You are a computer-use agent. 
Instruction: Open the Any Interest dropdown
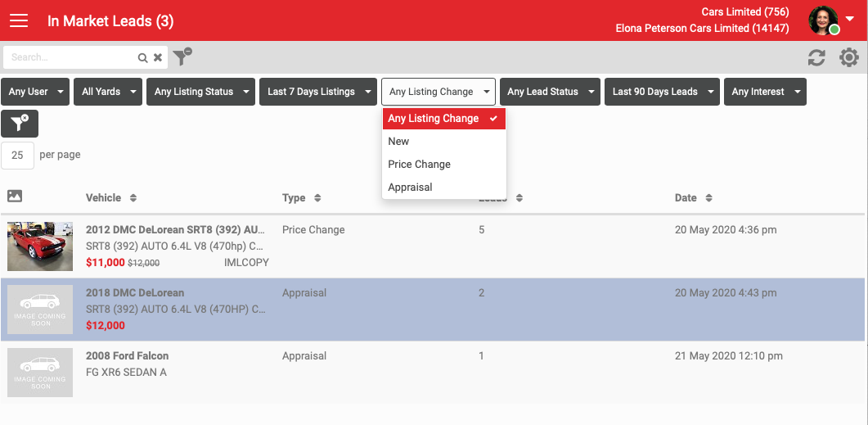pos(765,92)
